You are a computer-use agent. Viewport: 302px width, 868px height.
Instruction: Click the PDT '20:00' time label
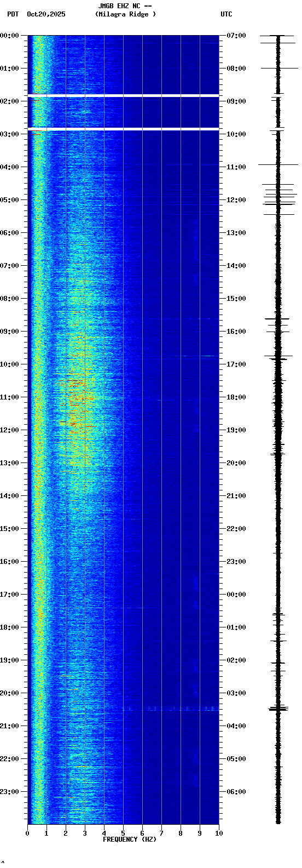[9, 693]
